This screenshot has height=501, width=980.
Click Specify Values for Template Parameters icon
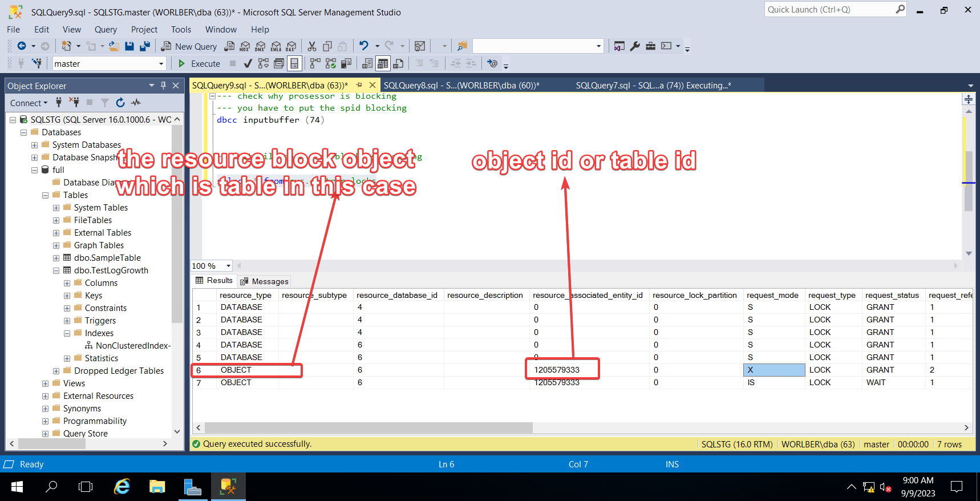tap(492, 63)
